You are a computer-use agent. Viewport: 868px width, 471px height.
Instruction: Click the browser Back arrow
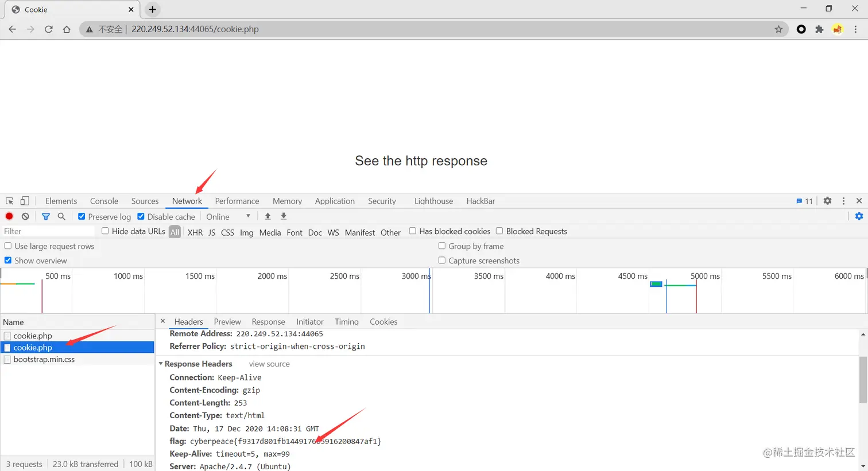click(13, 29)
